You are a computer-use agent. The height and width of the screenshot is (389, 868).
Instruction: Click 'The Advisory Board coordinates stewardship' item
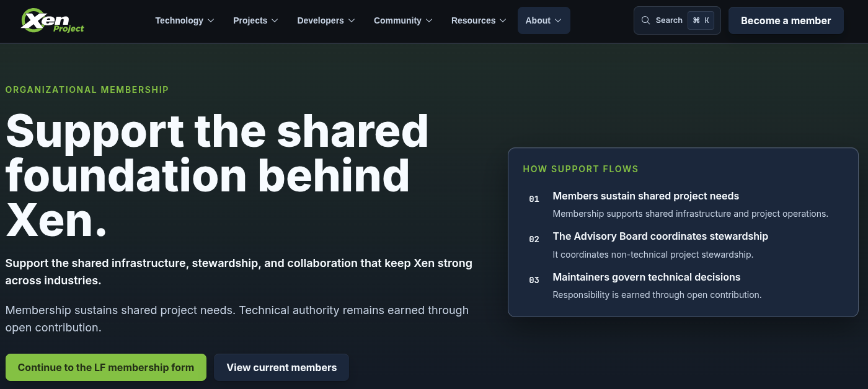tap(660, 236)
